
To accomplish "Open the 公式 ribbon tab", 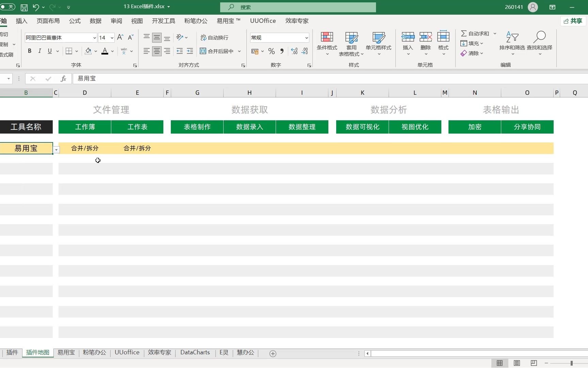I will pyautogui.click(x=75, y=21).
